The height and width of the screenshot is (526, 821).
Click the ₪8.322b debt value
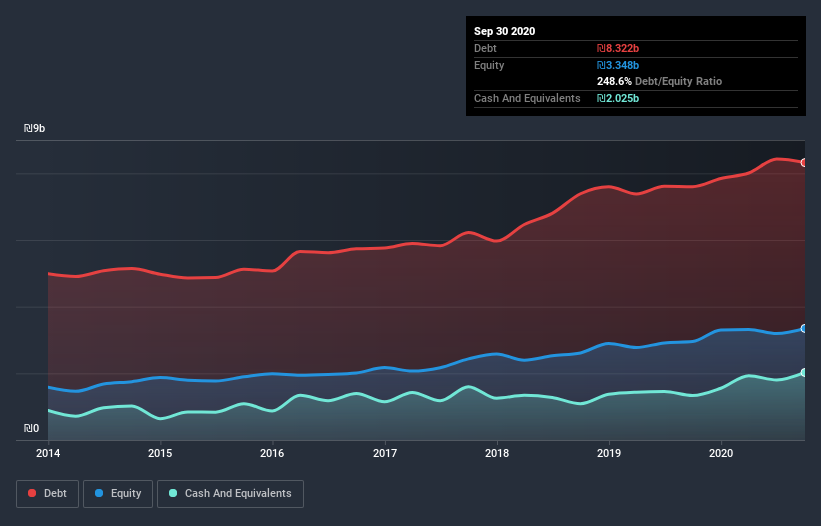click(x=618, y=49)
